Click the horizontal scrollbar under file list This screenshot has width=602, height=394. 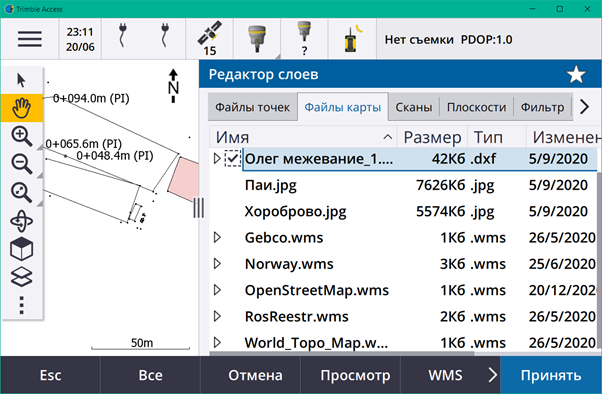coord(342,353)
